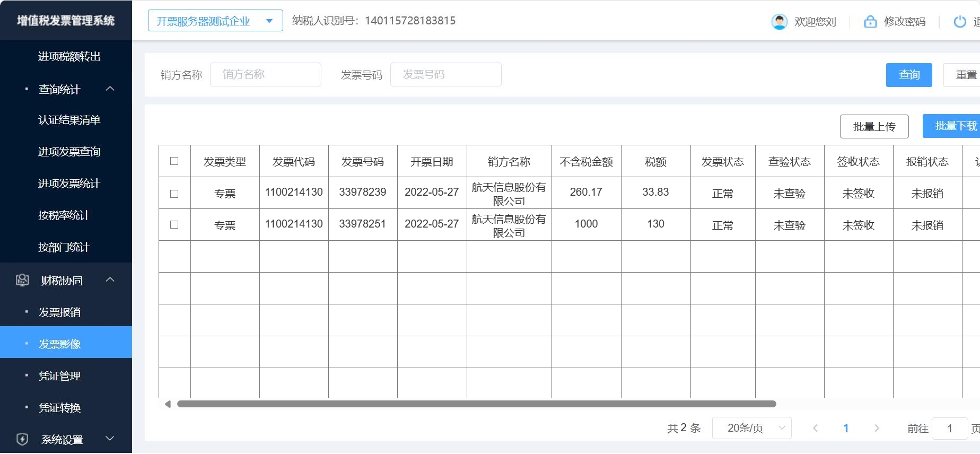Expand the 系统设置 menu section

(x=110, y=439)
